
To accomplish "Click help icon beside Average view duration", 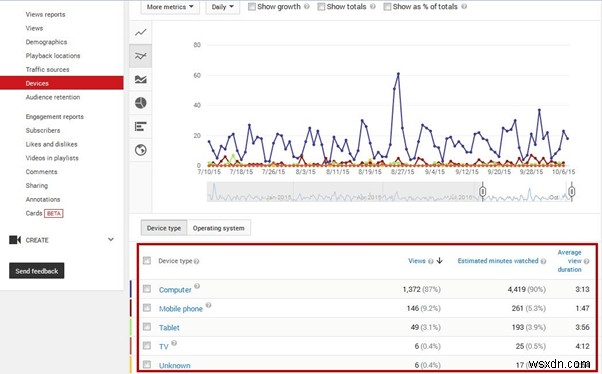I will pyautogui.click(x=586, y=261).
